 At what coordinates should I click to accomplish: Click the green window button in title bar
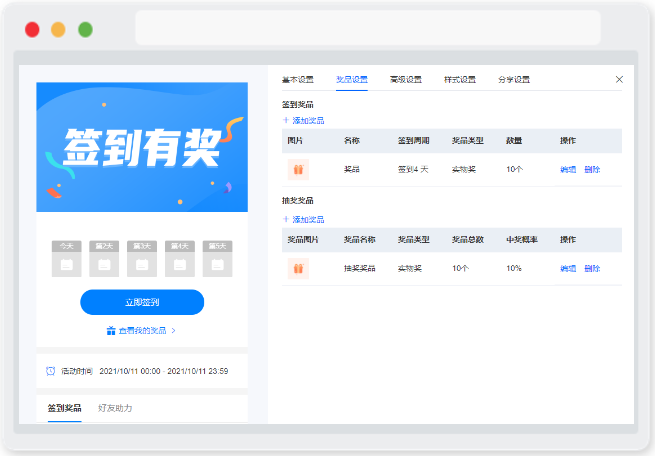click(x=85, y=30)
